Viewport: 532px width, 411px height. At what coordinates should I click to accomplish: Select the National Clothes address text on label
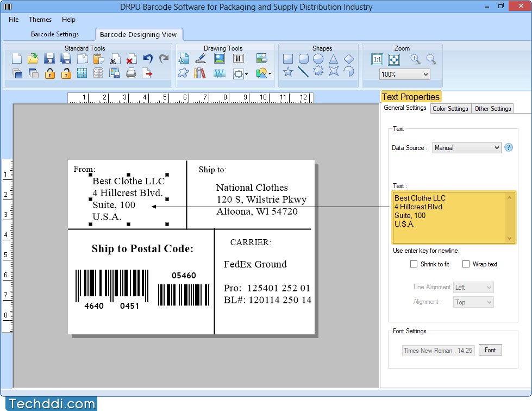coord(261,200)
